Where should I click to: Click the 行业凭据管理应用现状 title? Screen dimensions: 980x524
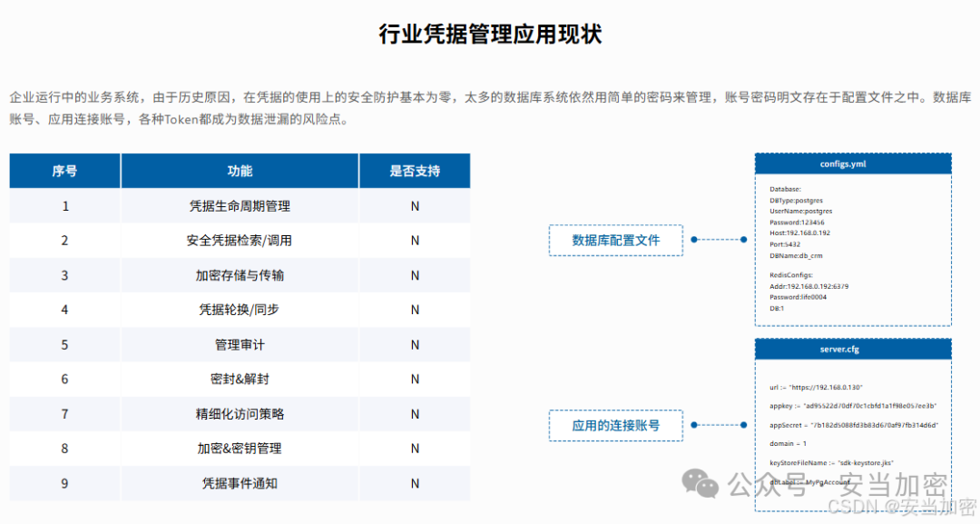pos(490,35)
